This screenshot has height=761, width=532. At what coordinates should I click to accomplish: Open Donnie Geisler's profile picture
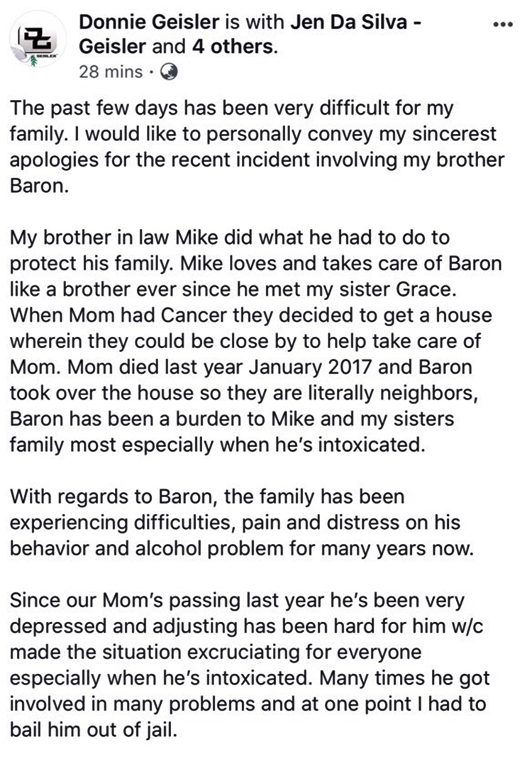[x=38, y=40]
